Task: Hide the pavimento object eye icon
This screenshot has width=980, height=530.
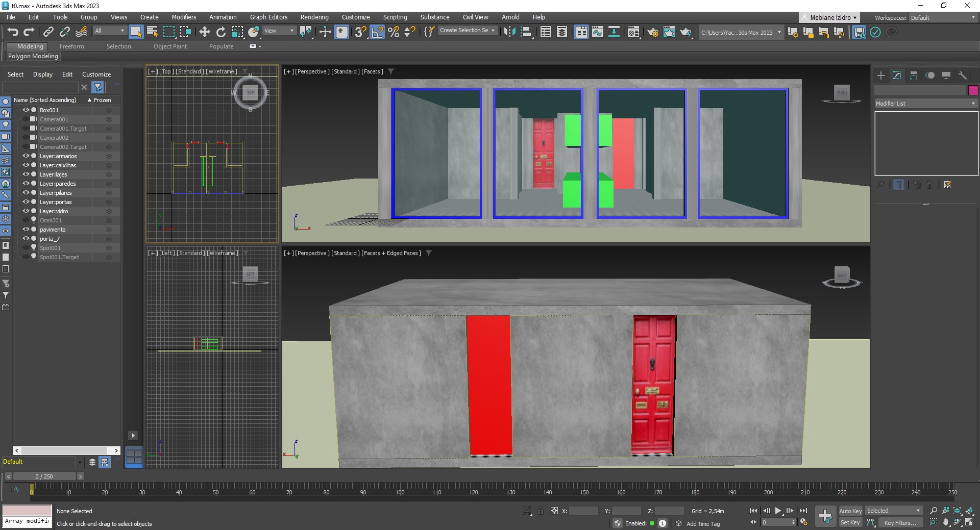Action: [x=26, y=230]
